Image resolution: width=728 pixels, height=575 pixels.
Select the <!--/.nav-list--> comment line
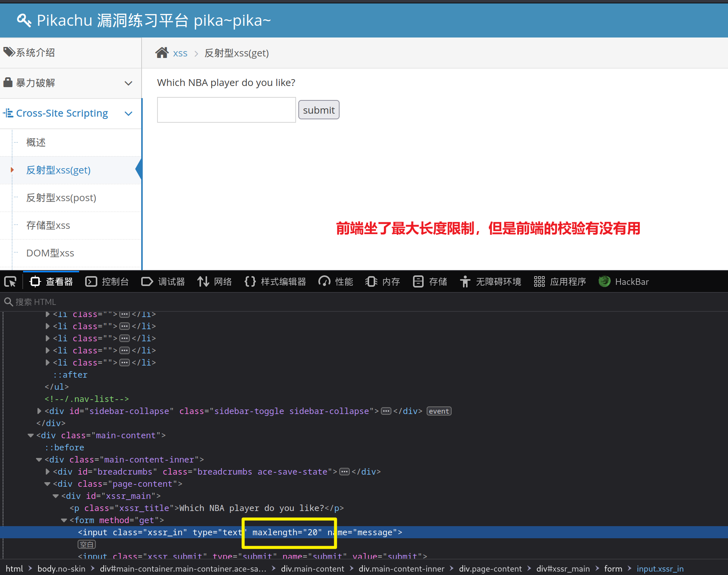point(87,399)
